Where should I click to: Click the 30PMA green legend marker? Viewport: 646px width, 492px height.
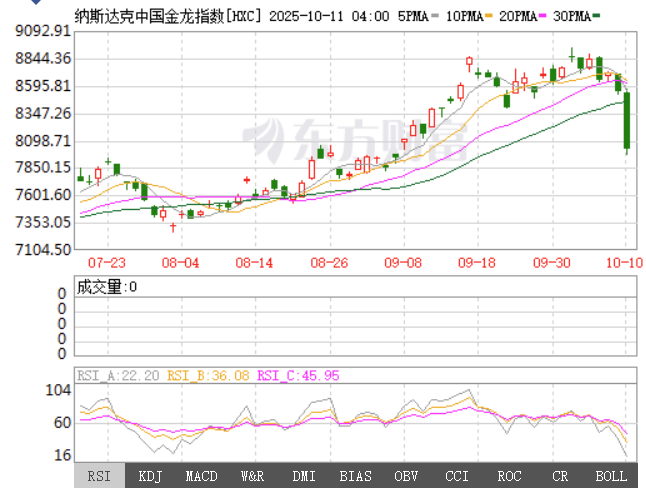click(596, 16)
